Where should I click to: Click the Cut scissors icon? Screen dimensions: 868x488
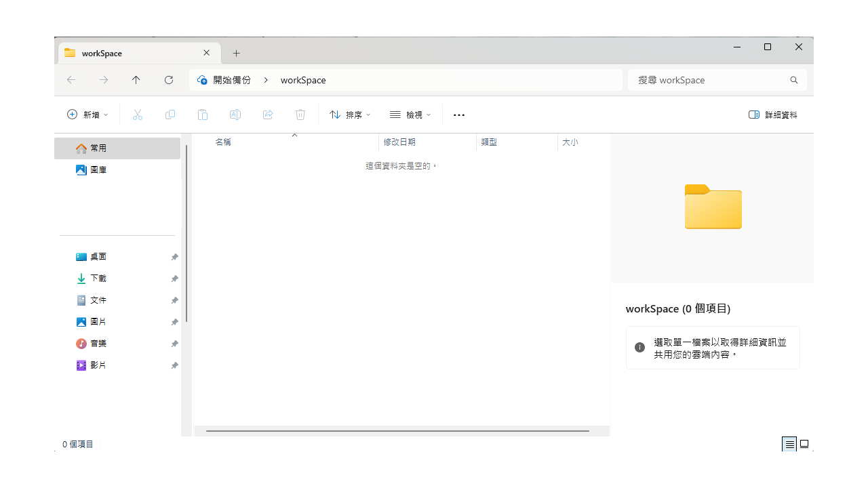click(x=138, y=115)
